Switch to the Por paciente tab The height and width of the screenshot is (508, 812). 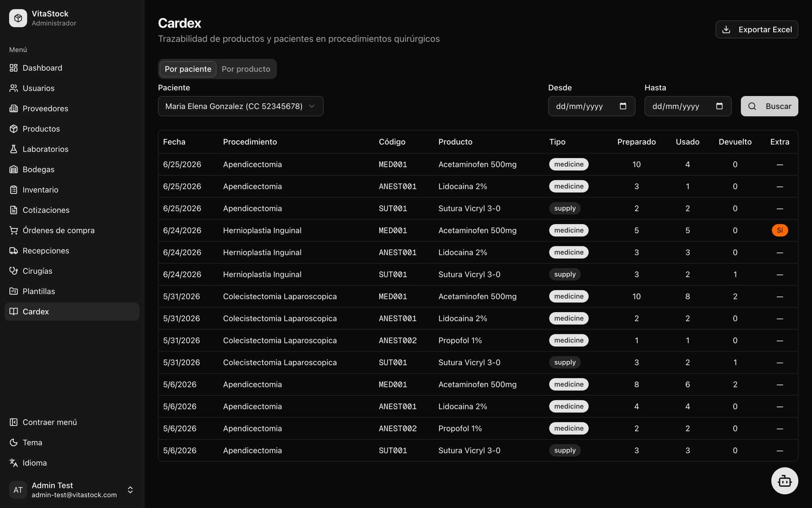click(x=188, y=69)
